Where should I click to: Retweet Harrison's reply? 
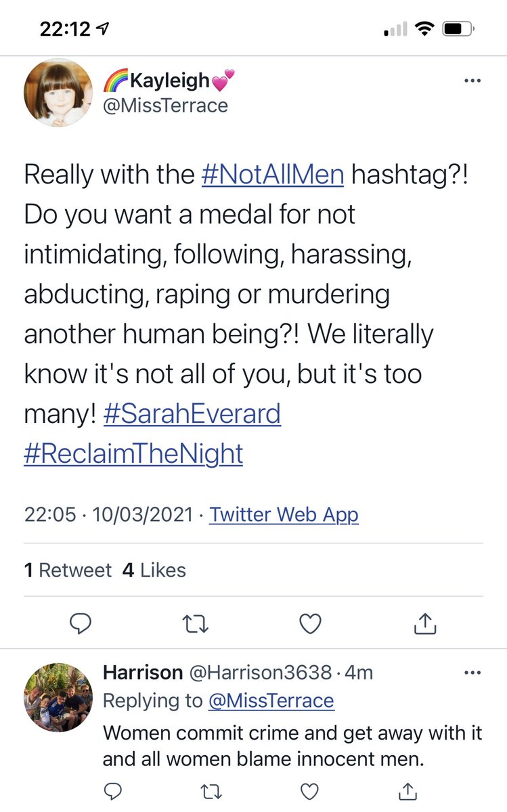213,790
